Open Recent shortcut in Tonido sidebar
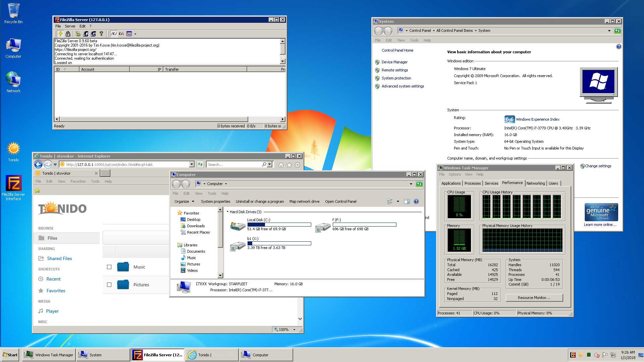 pos(53,279)
